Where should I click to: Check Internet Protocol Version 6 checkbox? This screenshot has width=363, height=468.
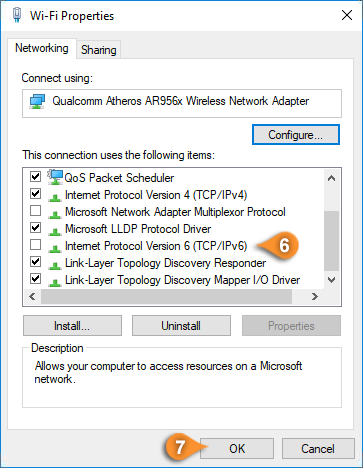tap(35, 245)
